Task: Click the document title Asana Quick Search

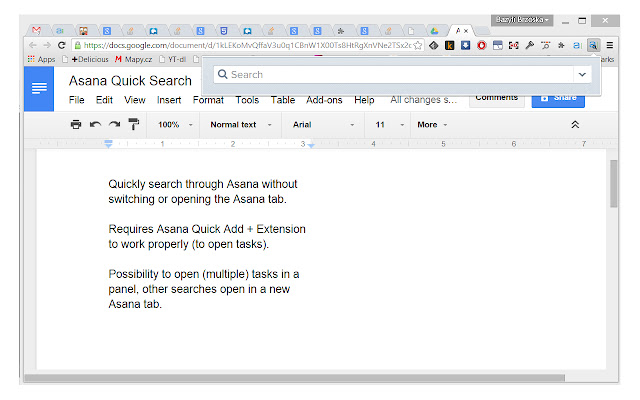Action: [x=130, y=81]
